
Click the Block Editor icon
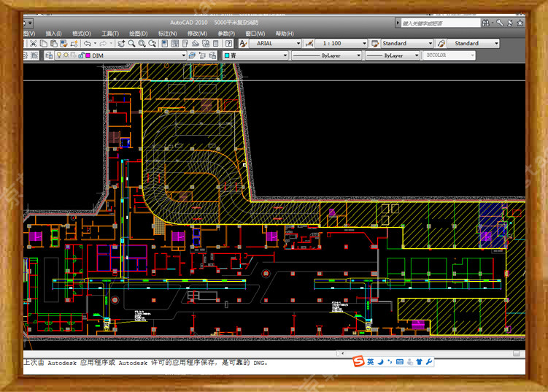(x=74, y=43)
